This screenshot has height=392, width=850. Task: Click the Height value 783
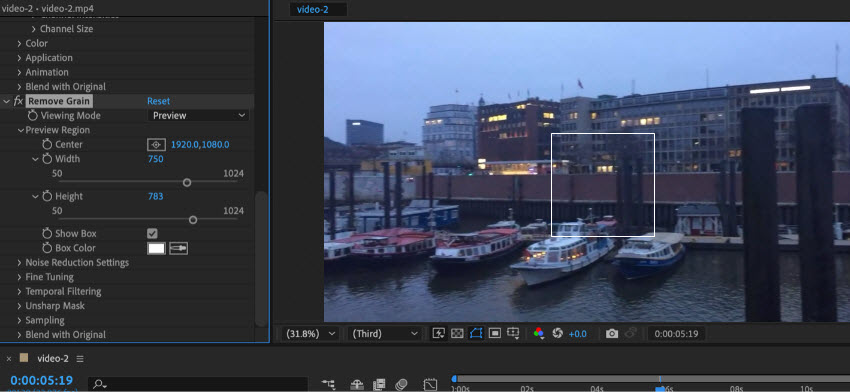pos(156,196)
